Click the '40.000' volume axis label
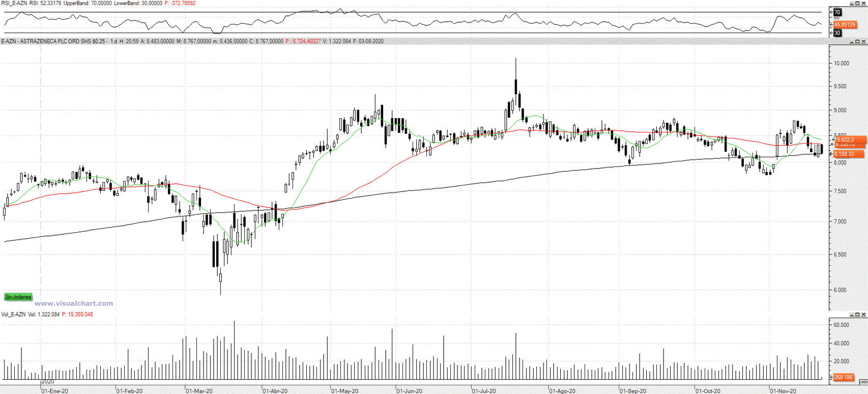 [x=842, y=343]
